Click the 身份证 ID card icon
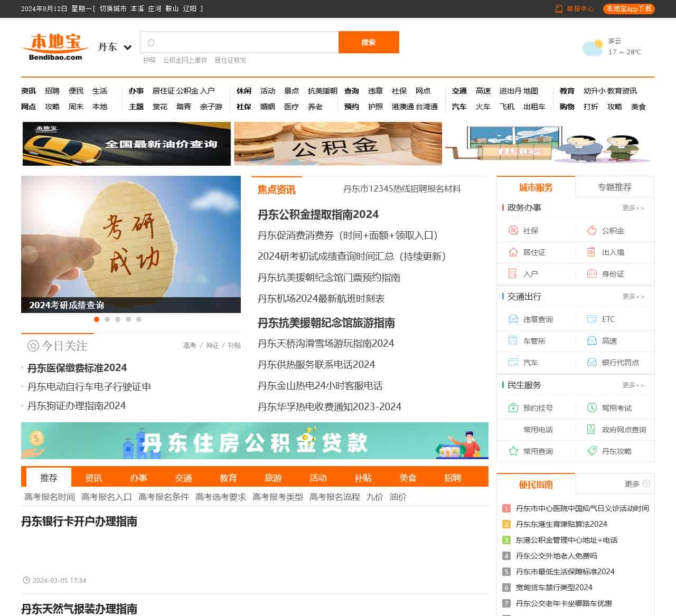 [x=591, y=274]
